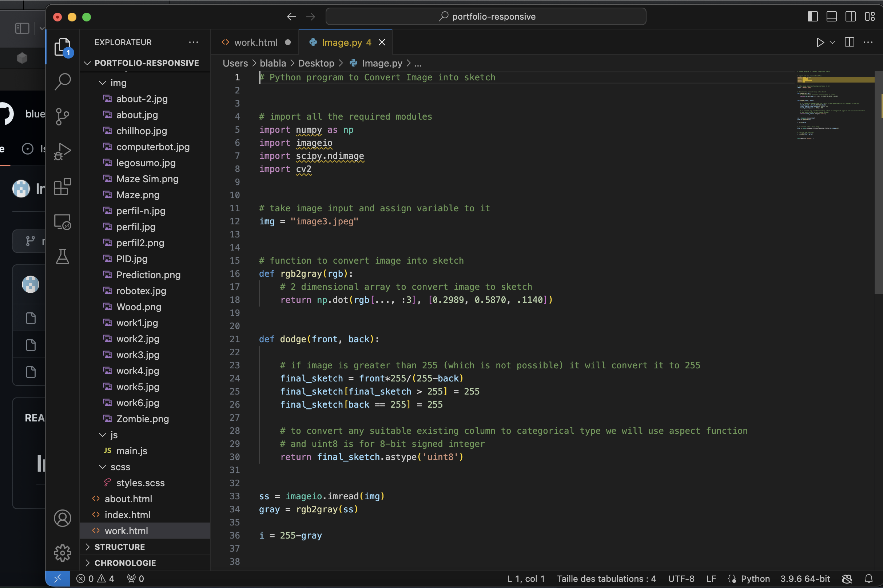Customize layout icon in title bar

(x=870, y=16)
